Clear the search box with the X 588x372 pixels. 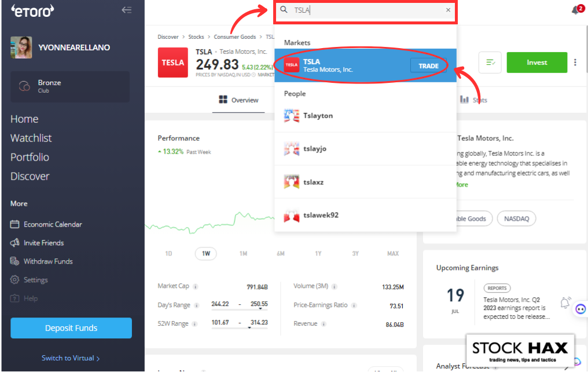pyautogui.click(x=448, y=10)
